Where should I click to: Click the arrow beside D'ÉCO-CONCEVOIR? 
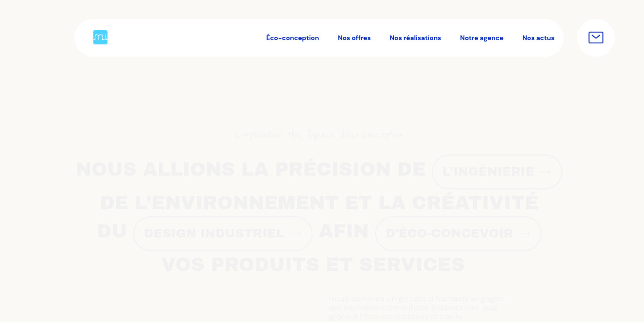pyautogui.click(x=524, y=234)
